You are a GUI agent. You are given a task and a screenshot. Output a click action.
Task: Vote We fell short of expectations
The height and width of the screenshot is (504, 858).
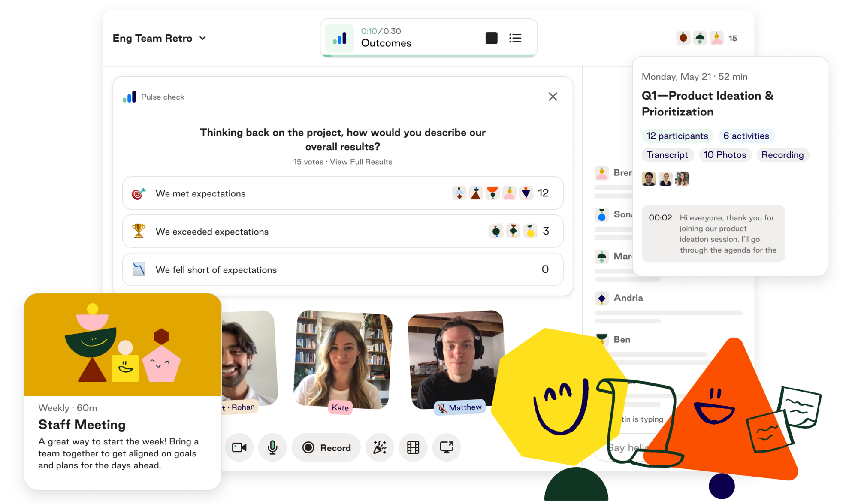pyautogui.click(x=342, y=269)
